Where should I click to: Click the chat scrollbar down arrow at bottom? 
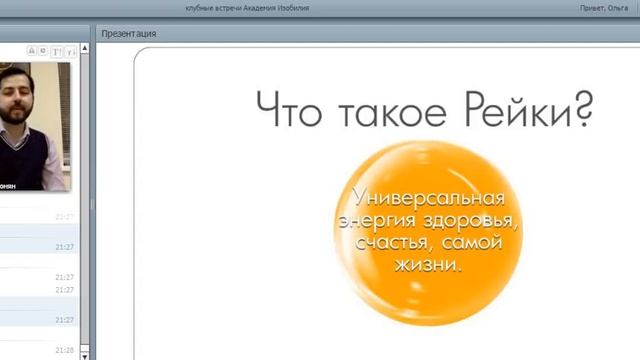click(84, 356)
